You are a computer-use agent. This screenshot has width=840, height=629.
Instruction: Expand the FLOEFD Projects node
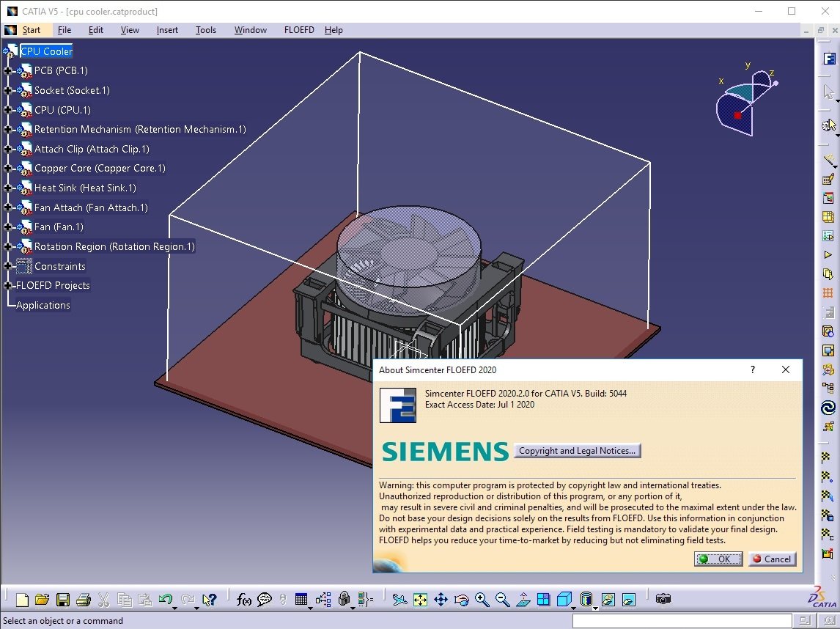pyautogui.click(x=7, y=286)
